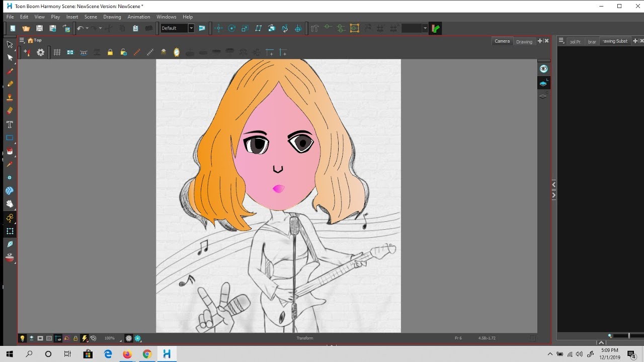
Task: Toggle the yellow padlock lock icon
Action: (x=110, y=52)
